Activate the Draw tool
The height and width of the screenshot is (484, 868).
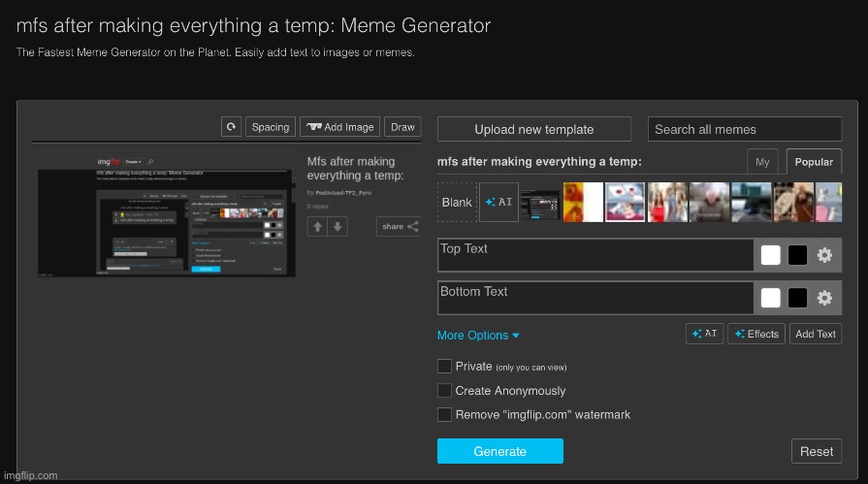pyautogui.click(x=402, y=127)
